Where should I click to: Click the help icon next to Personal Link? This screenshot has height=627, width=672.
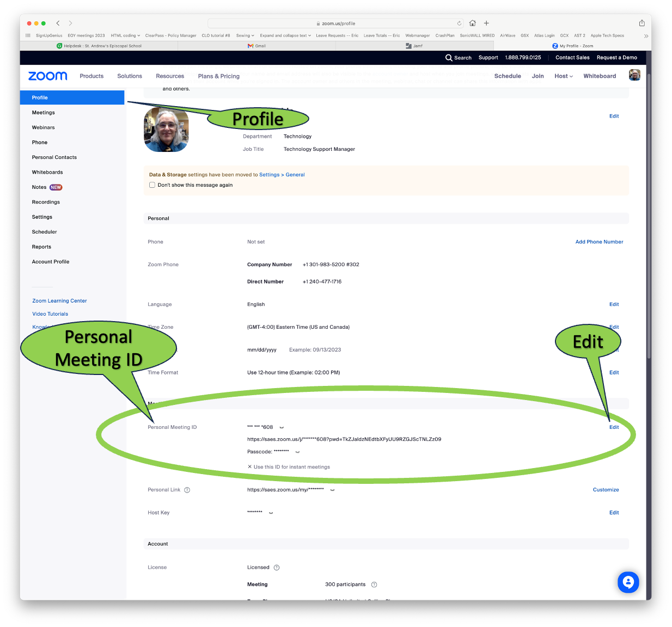click(x=187, y=490)
